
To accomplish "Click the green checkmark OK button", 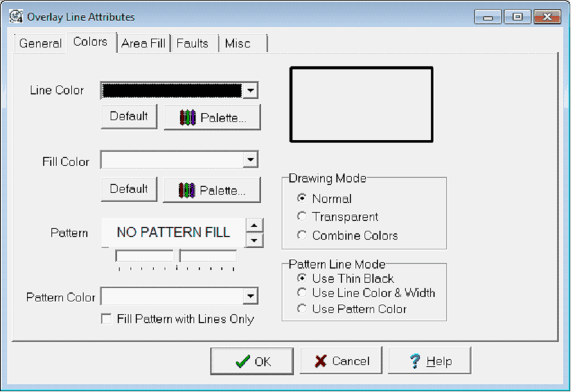I will 252,361.
